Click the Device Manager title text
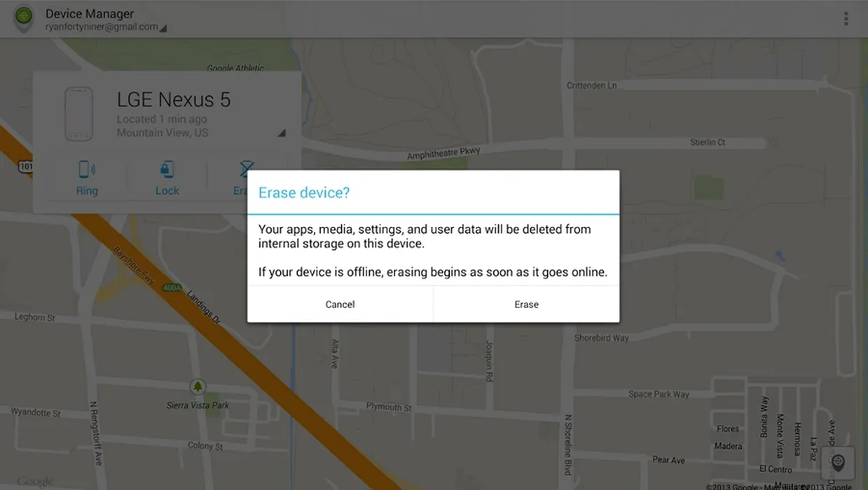 (x=90, y=13)
